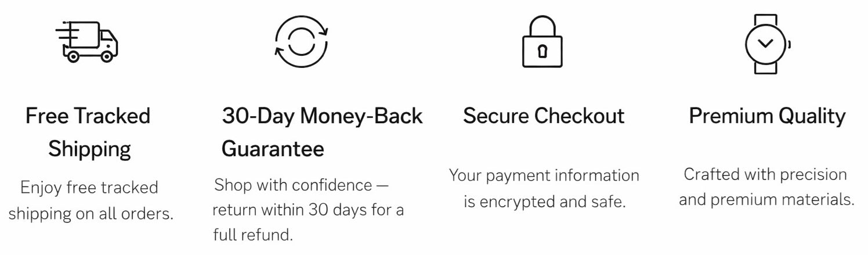
Task: Click the 'Crafted with precision' text
Action: click(x=765, y=174)
